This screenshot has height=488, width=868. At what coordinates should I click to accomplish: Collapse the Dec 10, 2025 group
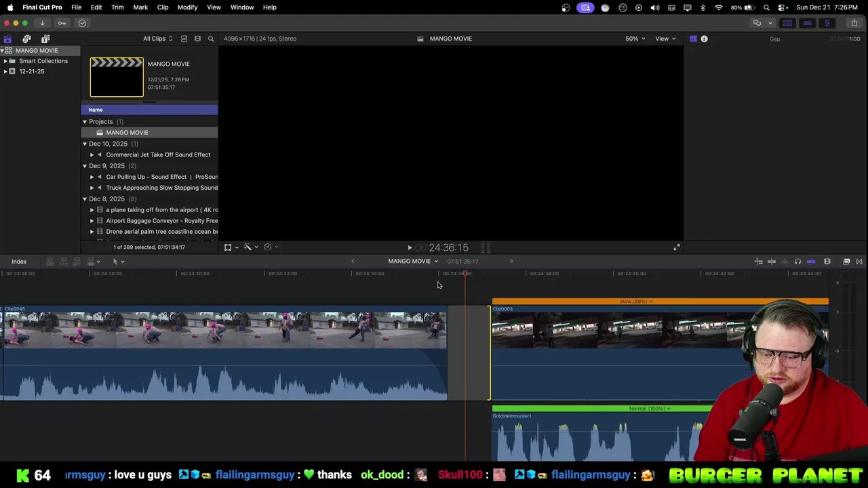click(85, 144)
